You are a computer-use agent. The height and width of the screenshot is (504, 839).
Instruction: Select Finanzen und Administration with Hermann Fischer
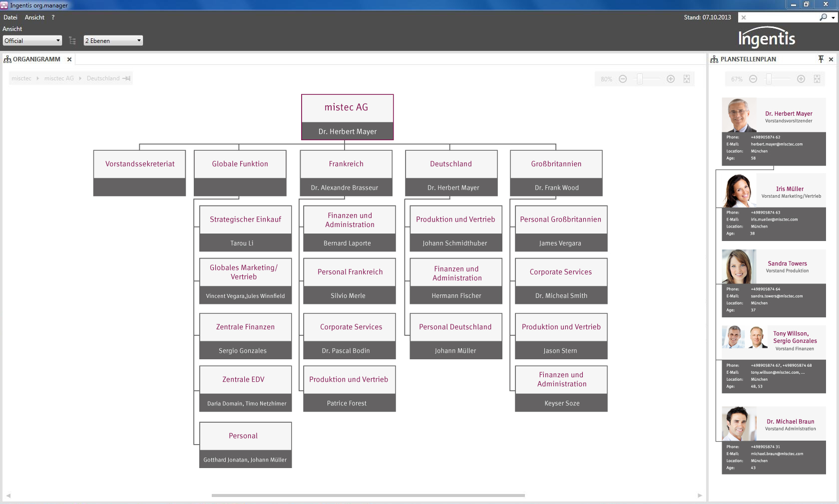456,281
